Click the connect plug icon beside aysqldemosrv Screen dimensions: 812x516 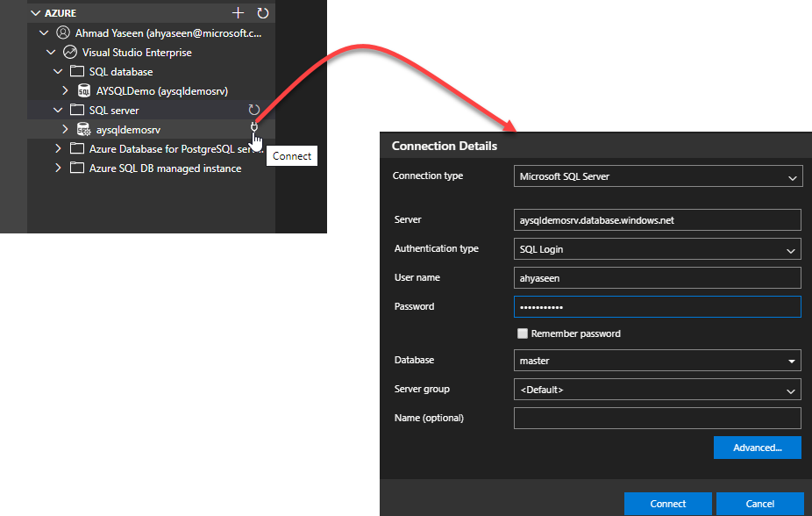[x=254, y=126]
